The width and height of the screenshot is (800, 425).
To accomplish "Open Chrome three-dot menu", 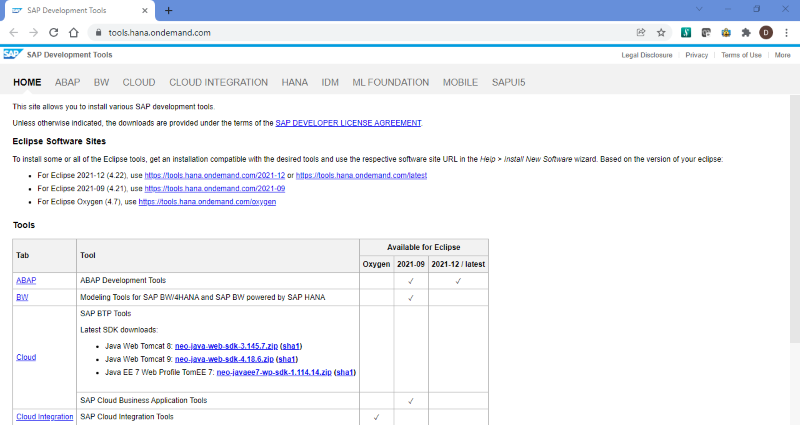I will [x=786, y=33].
